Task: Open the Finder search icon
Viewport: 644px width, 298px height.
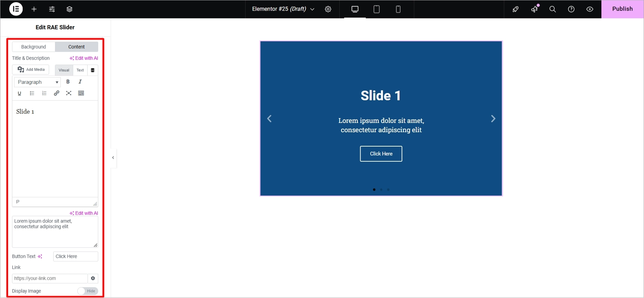Action: click(x=552, y=9)
